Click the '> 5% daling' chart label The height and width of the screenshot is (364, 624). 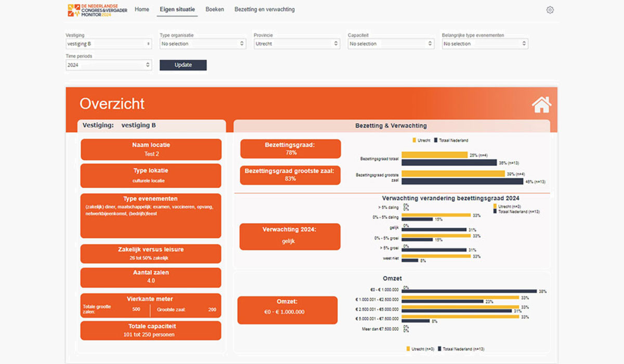387,207
